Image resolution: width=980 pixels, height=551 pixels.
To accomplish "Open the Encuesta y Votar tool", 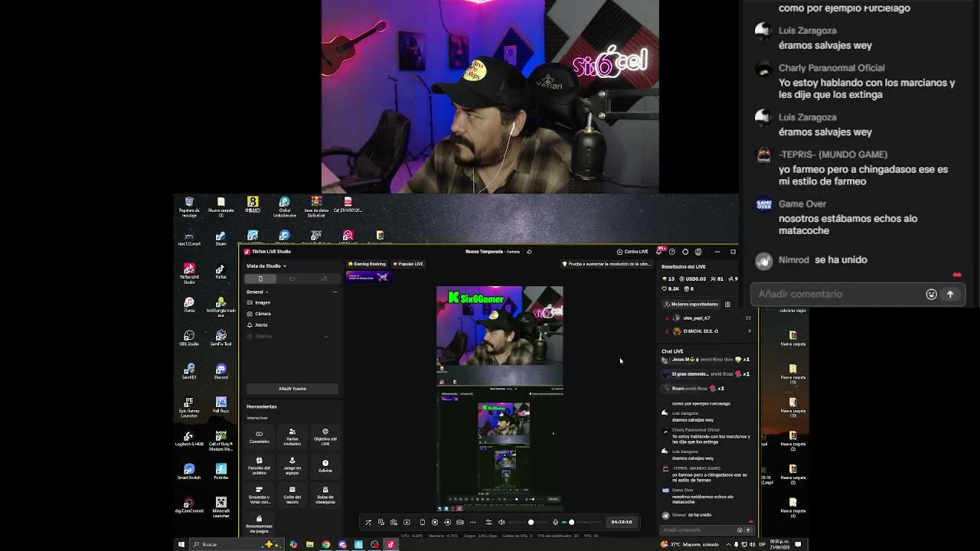I will [259, 494].
